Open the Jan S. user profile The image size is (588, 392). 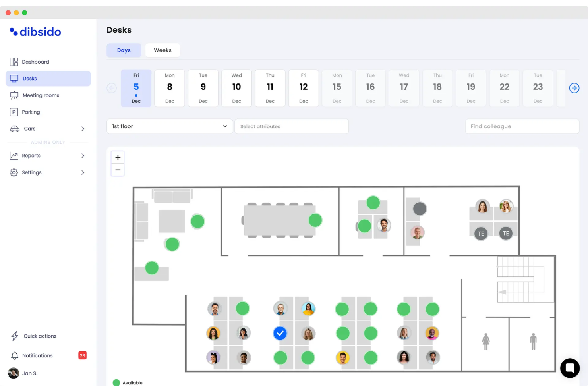[23, 373]
